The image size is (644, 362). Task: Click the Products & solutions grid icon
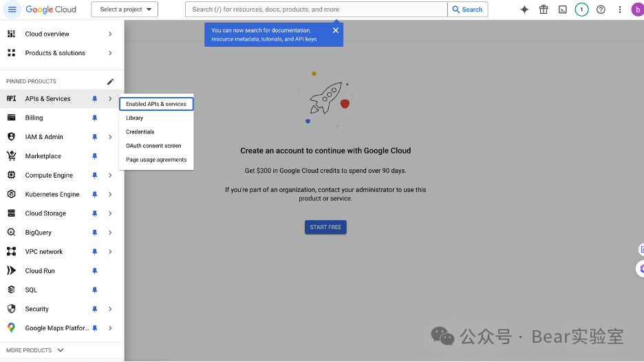pyautogui.click(x=12, y=53)
